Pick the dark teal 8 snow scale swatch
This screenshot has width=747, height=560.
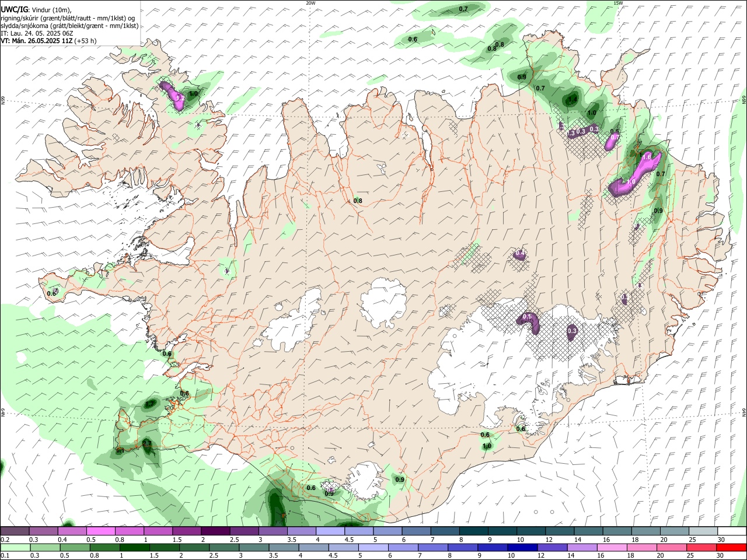click(473, 531)
